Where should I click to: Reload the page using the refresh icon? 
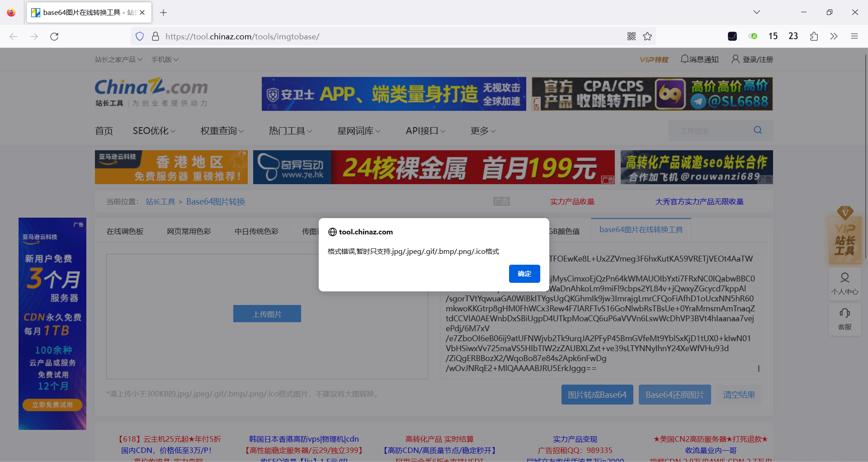pos(54,36)
